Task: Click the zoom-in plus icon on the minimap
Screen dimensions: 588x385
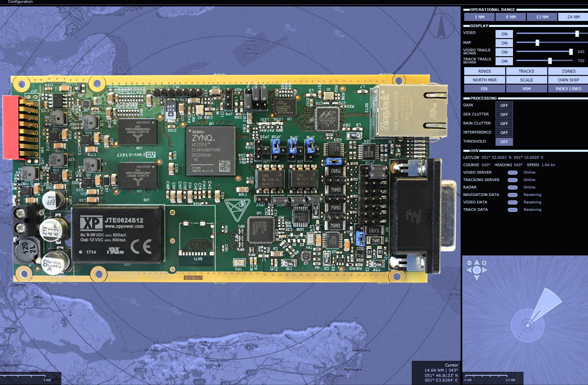Action: [x=484, y=263]
